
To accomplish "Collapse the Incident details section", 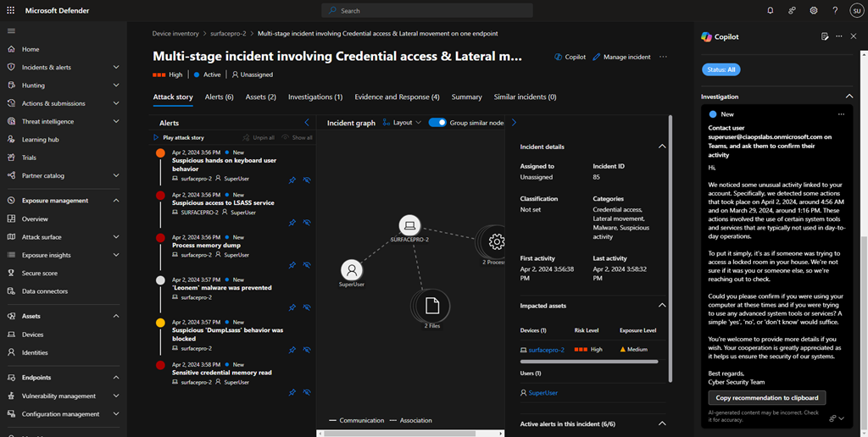I will (x=662, y=147).
